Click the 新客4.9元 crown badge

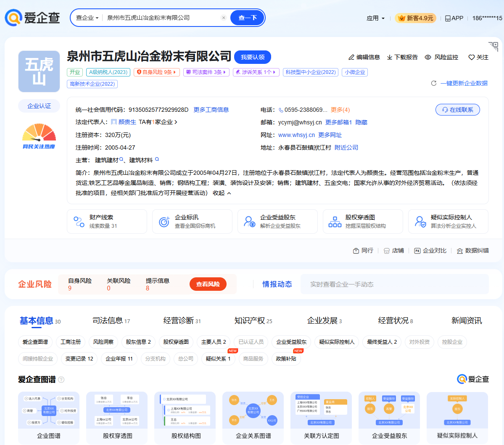(416, 18)
